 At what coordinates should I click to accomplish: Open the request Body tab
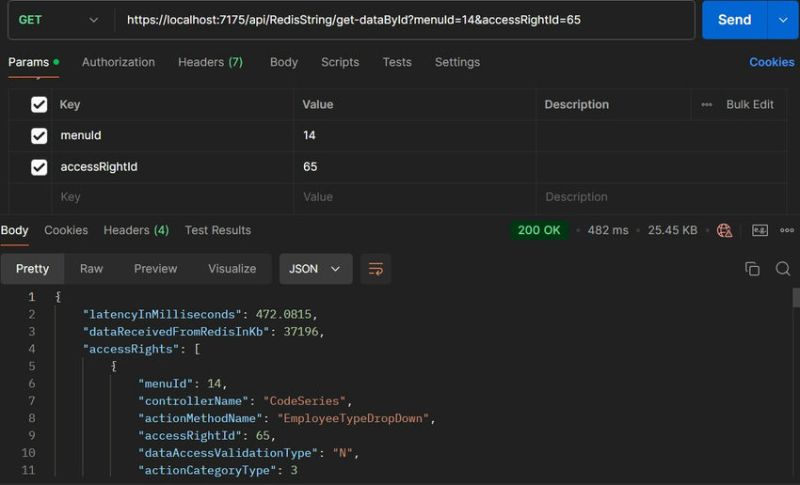(284, 62)
